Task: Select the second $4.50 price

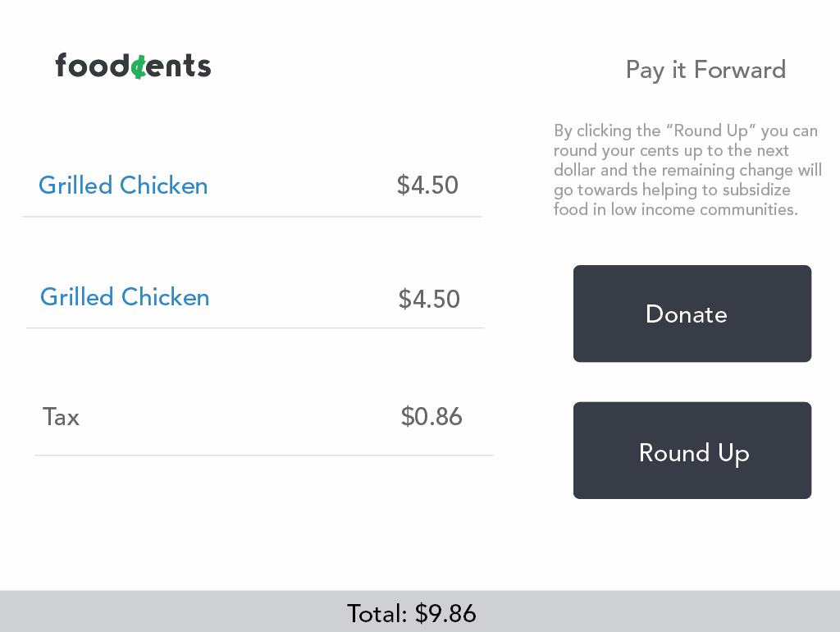Action: click(429, 299)
